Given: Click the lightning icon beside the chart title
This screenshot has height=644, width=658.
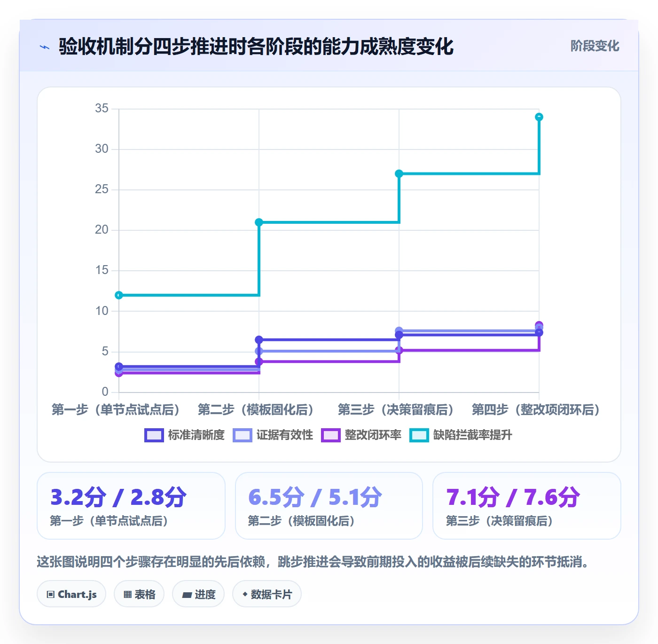Looking at the screenshot, I should point(45,47).
